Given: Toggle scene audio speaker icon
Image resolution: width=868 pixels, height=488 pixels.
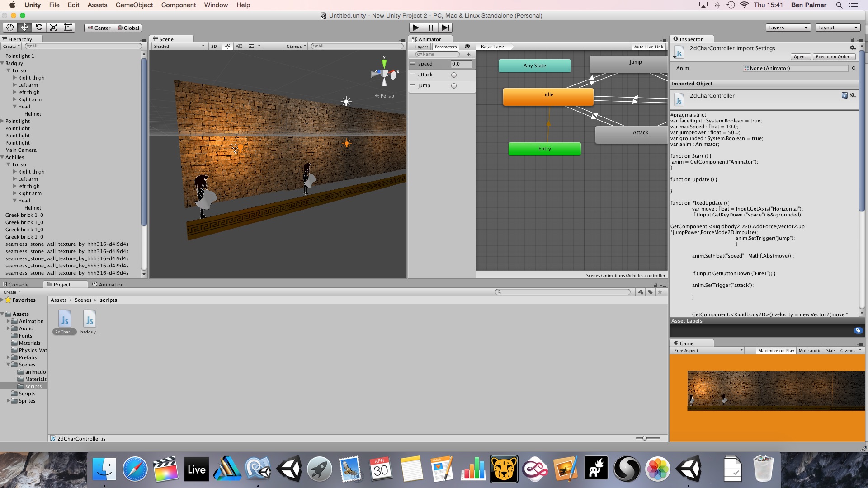Looking at the screenshot, I should tap(239, 46).
